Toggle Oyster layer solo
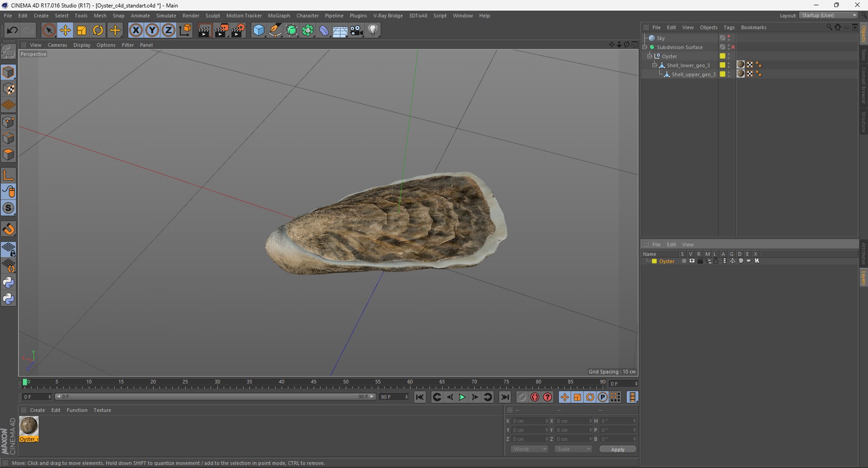Image resolution: width=868 pixels, height=468 pixels. 684,261
